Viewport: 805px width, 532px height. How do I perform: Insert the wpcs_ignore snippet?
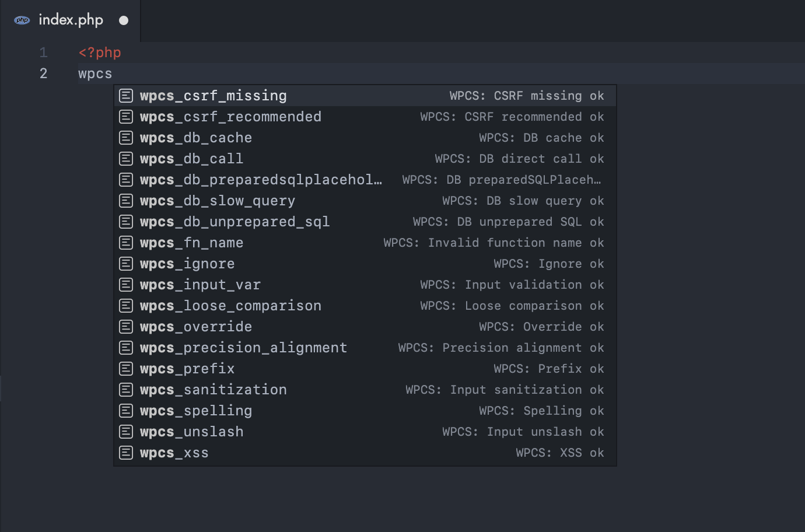[x=365, y=264]
